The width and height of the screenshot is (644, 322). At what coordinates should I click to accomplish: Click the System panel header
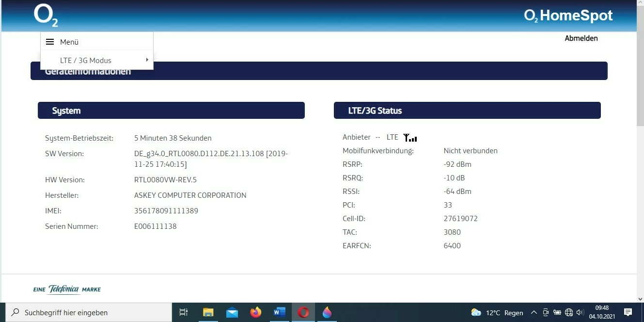click(x=171, y=111)
